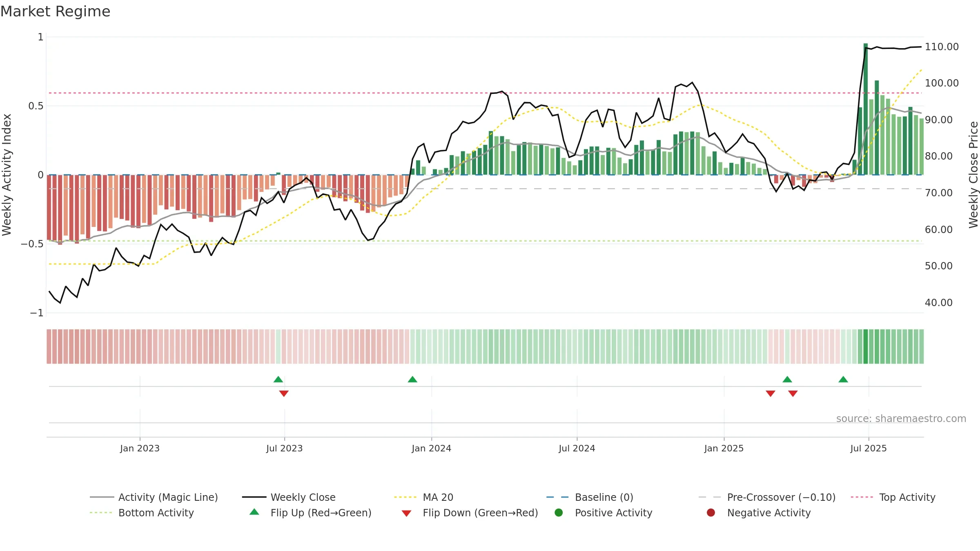
Task: Click the Weekly Close Price axis title
Action: (x=973, y=175)
